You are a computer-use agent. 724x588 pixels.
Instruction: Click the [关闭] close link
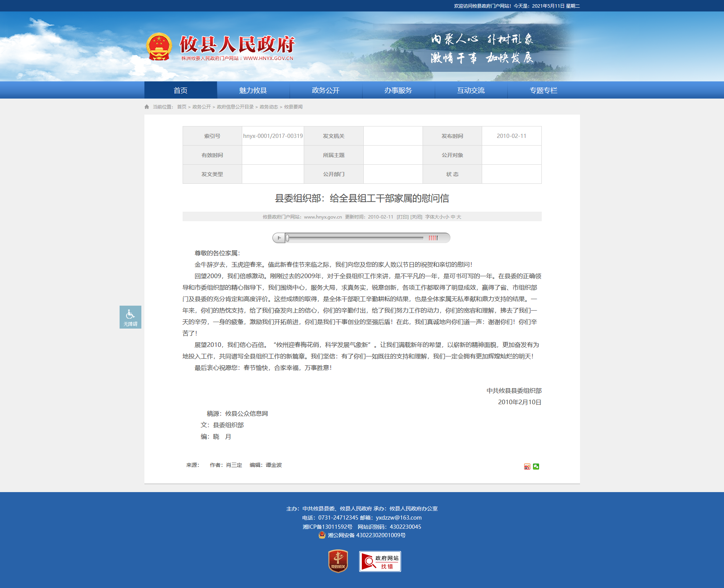[416, 217]
